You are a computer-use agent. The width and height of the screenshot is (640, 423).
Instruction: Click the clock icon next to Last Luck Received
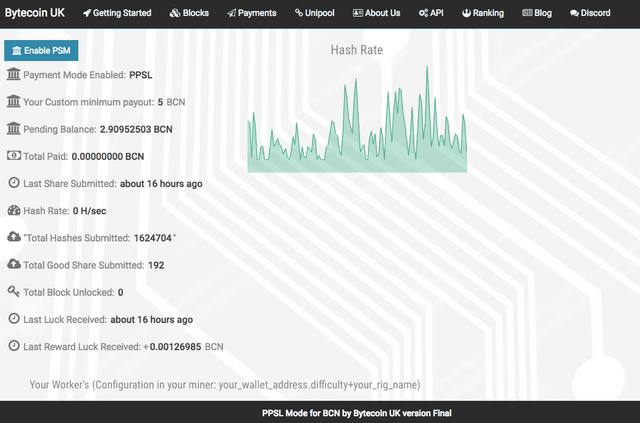(x=14, y=318)
